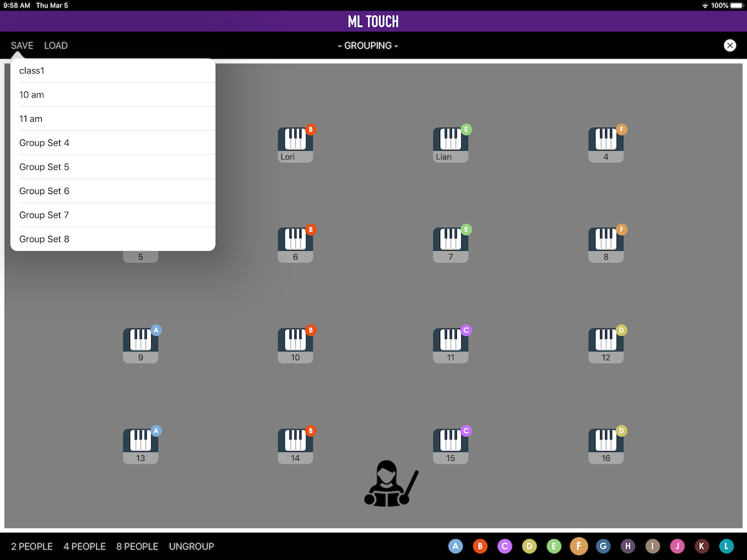
Task: Select group D color swatch
Action: [529, 546]
